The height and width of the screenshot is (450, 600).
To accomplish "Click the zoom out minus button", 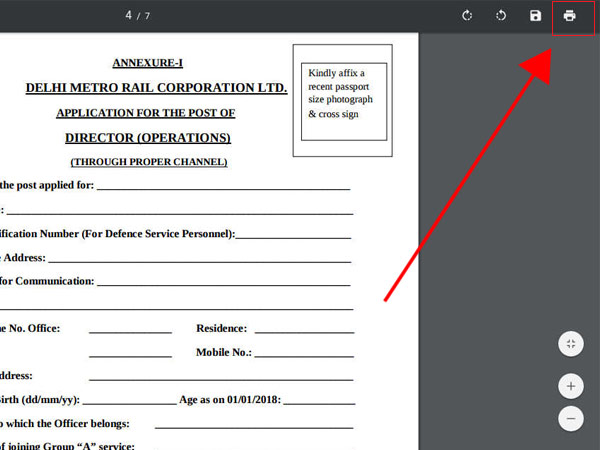I will click(x=571, y=419).
